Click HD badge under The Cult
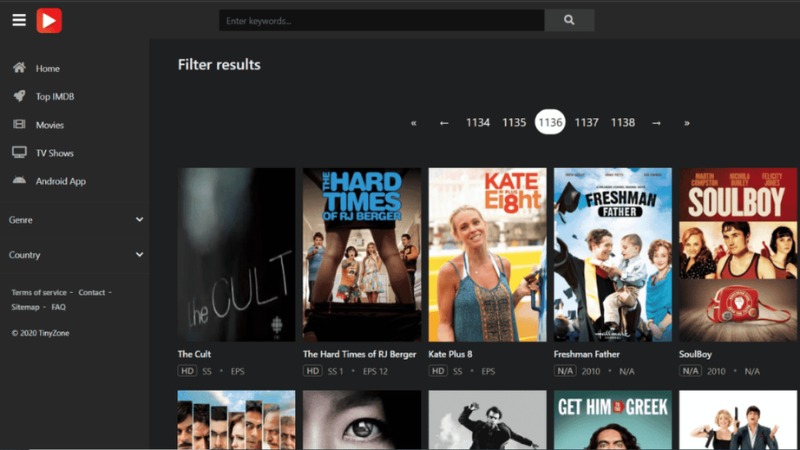 [x=187, y=371]
